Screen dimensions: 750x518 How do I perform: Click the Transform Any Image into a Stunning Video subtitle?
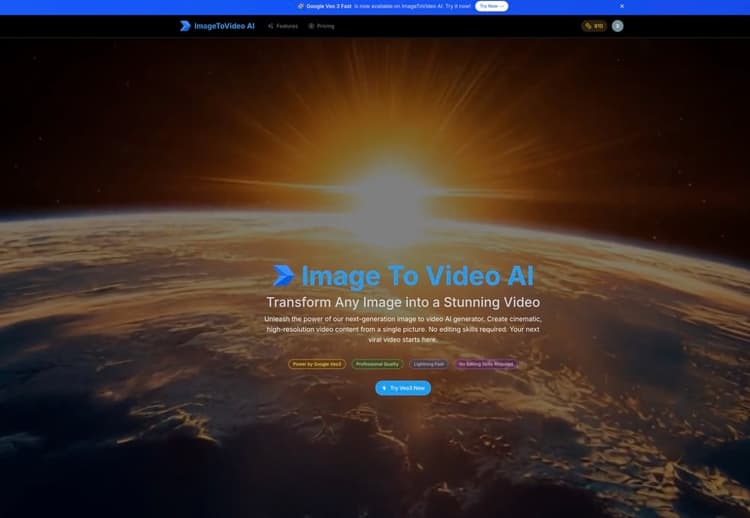[403, 302]
